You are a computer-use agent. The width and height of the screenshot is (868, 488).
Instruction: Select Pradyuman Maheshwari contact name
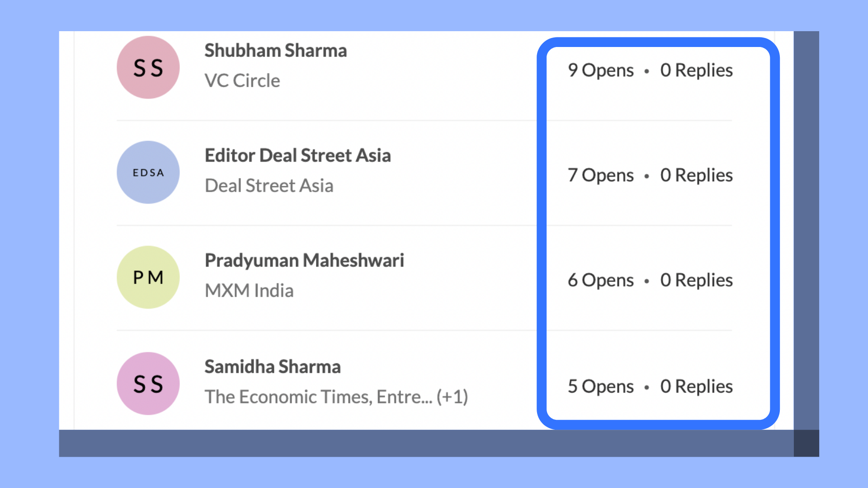(304, 260)
